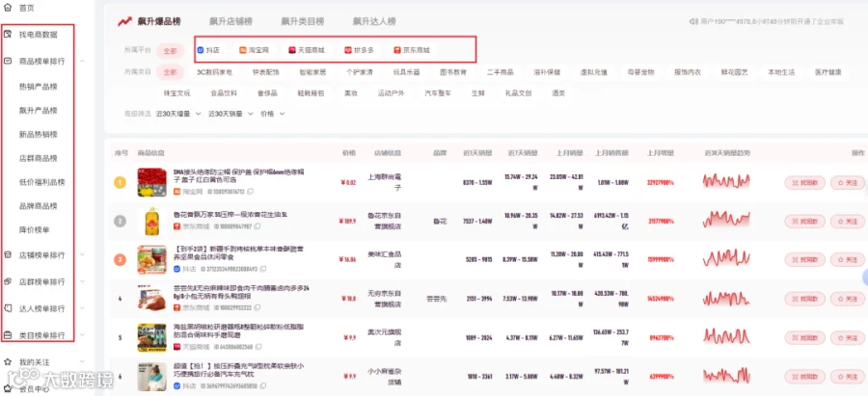Open the 鲁花 peanut oil product thumbnail
This screenshot has width=868, height=396.
(151, 222)
